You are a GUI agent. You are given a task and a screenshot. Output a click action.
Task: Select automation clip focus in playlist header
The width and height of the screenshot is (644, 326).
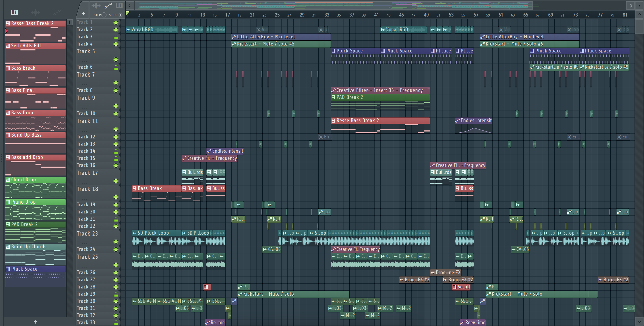(x=108, y=6)
